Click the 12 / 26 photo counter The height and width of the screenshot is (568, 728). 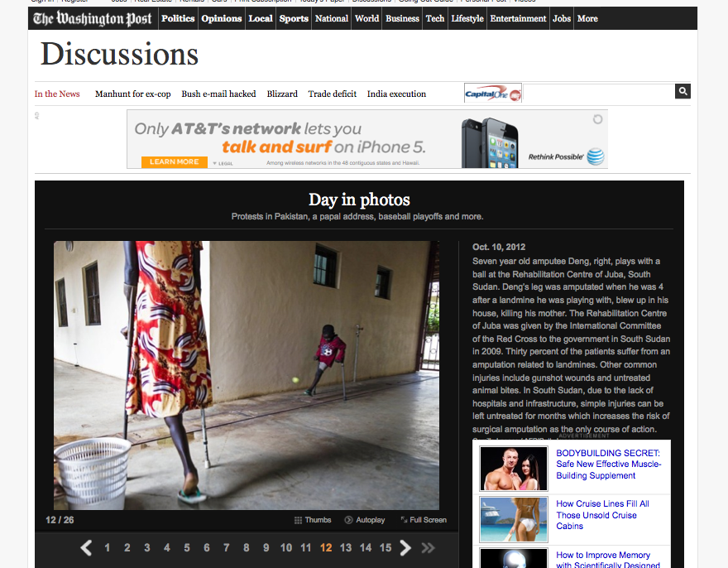(x=60, y=520)
